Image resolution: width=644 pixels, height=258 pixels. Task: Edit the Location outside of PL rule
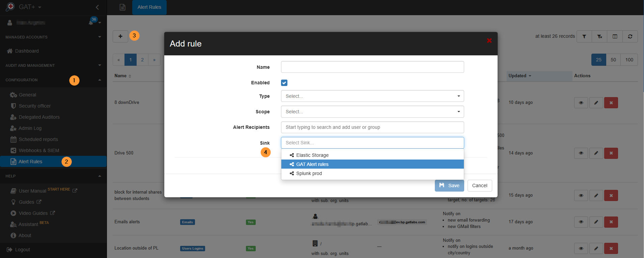tap(596, 249)
